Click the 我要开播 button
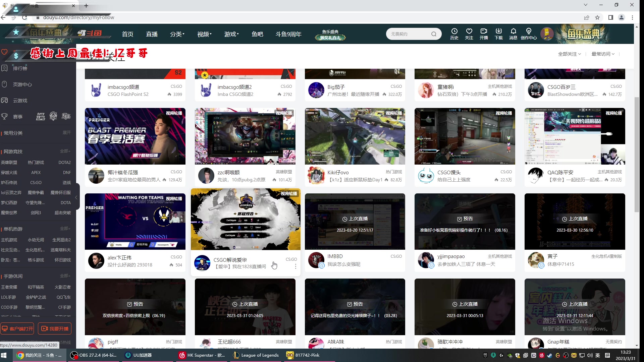The width and height of the screenshot is (644, 362). [55, 328]
